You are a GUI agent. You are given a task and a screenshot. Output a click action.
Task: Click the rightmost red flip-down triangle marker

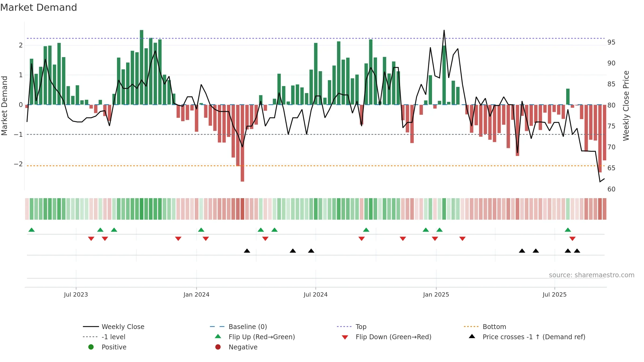(572, 239)
